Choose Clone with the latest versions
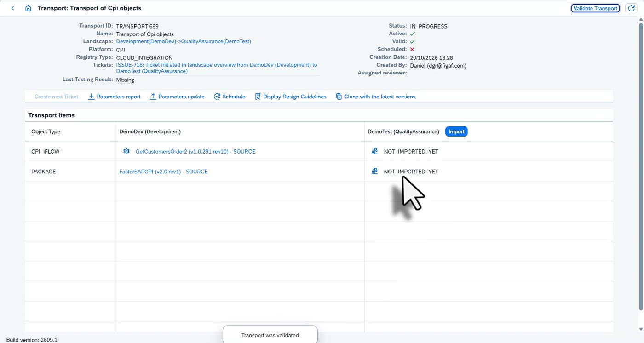644x343 pixels. pos(375,97)
